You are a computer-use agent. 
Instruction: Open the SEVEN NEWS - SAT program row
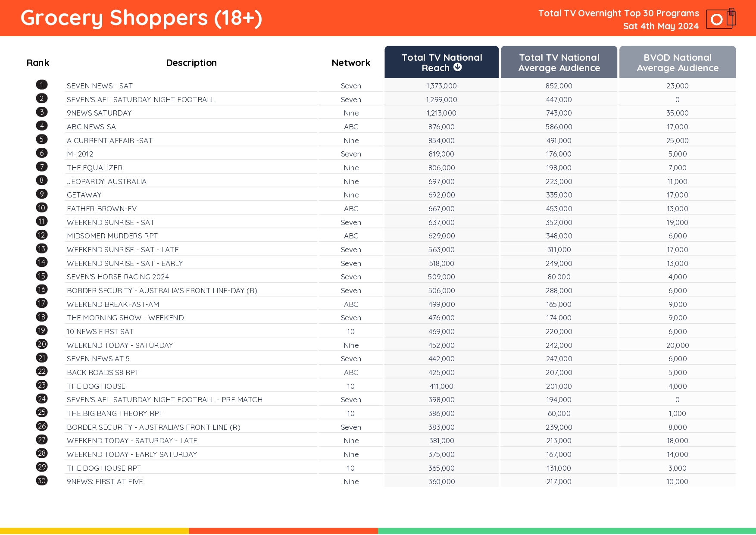(100, 86)
